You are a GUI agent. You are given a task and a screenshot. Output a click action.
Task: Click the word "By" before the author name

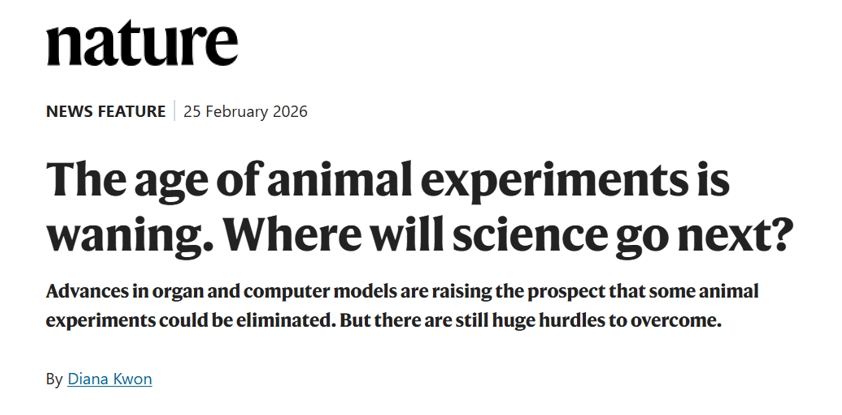[54, 379]
